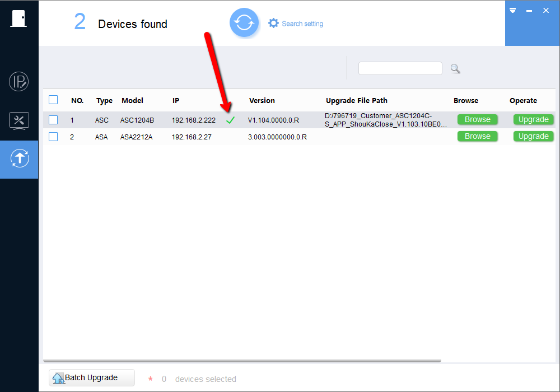Open the title bar dropdown menu arrow

(x=512, y=10)
